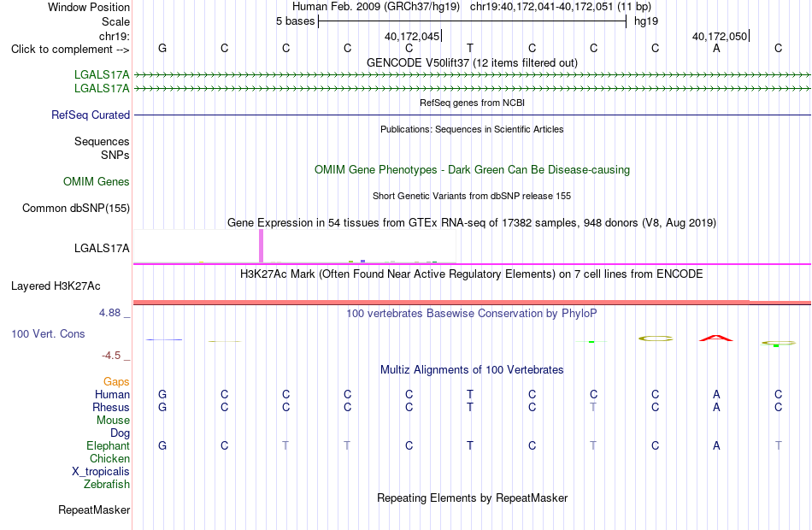Click the 40,172,050 position marker
This screenshot has height=530, width=812.
pyautogui.click(x=721, y=36)
